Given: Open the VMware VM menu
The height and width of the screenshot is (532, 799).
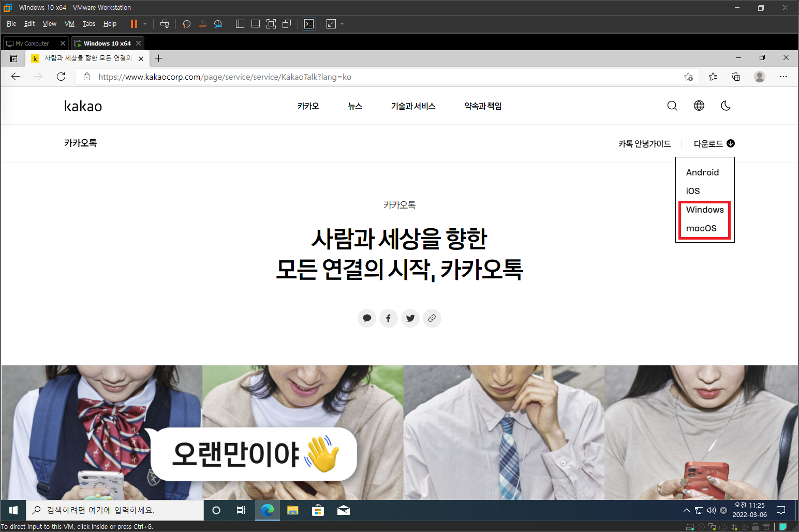Looking at the screenshot, I should (69, 24).
